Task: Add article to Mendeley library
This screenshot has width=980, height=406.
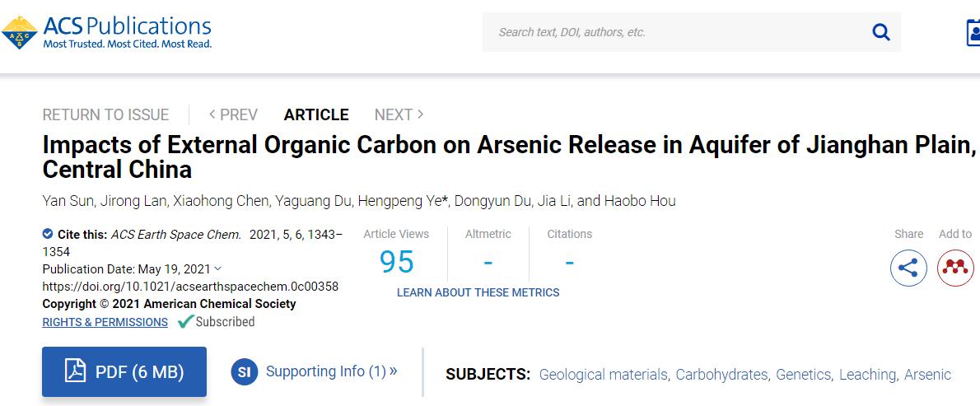Action: coord(955,268)
